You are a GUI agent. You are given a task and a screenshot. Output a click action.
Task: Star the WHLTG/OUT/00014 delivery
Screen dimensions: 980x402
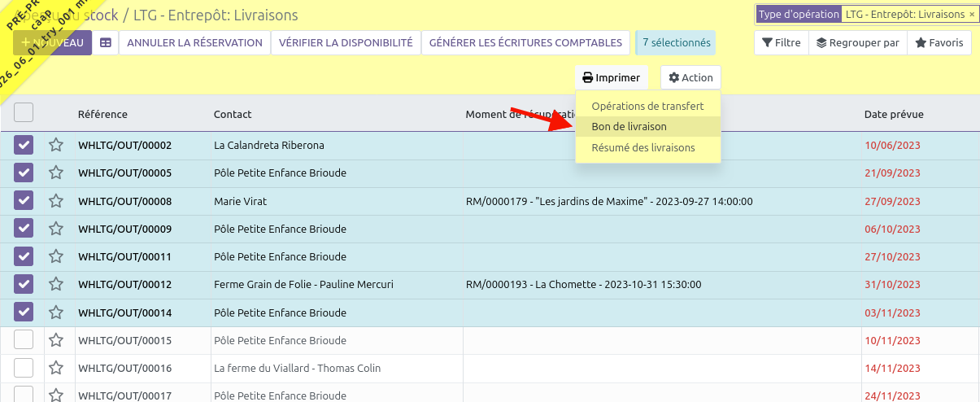tap(56, 312)
